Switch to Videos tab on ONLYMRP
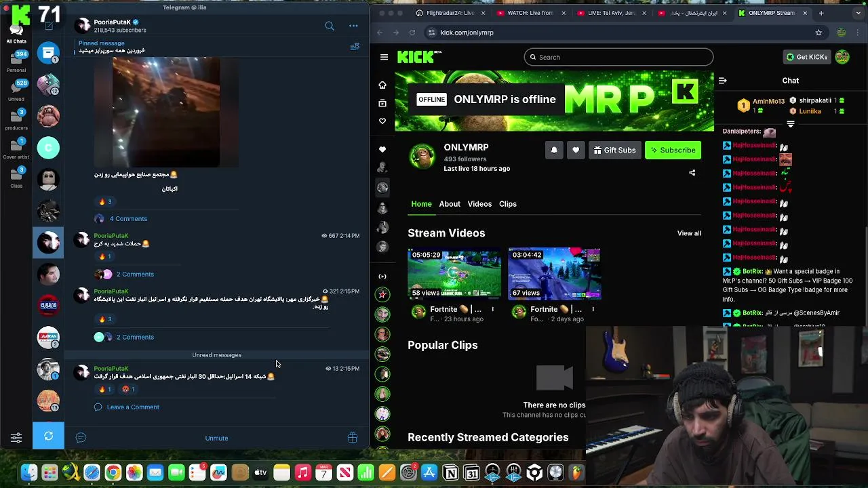Screen dimensions: 868x488 tap(479, 204)
